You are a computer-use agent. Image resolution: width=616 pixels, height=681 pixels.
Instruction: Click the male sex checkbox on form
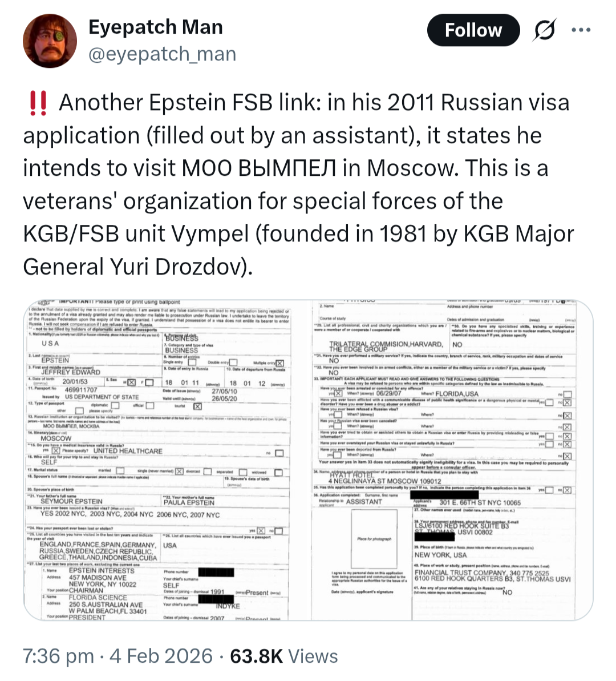131,382
